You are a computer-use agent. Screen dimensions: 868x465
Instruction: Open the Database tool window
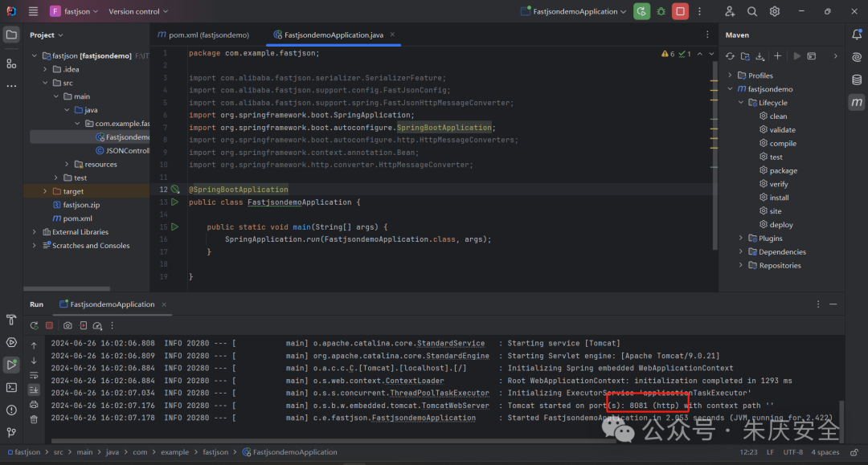coord(857,80)
